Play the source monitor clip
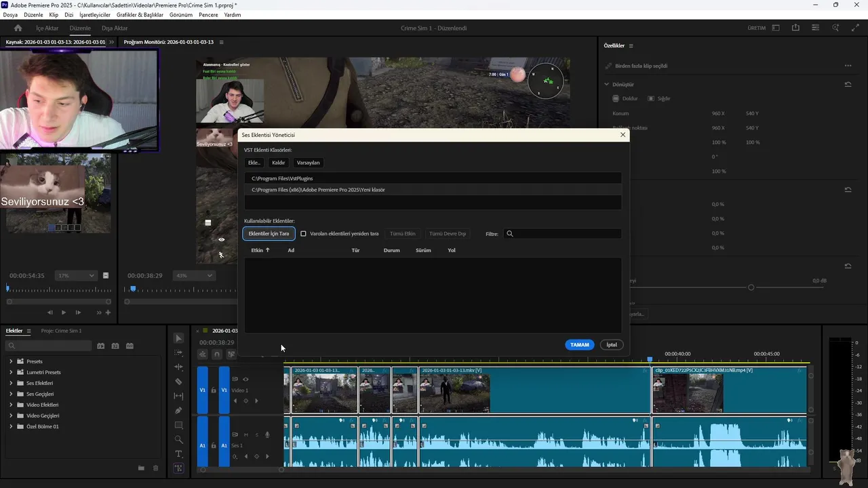The width and height of the screenshot is (868, 488). click(x=64, y=312)
